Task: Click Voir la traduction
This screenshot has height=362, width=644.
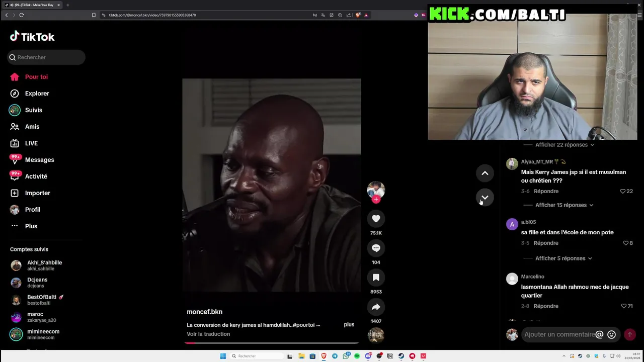Action: click(x=208, y=334)
